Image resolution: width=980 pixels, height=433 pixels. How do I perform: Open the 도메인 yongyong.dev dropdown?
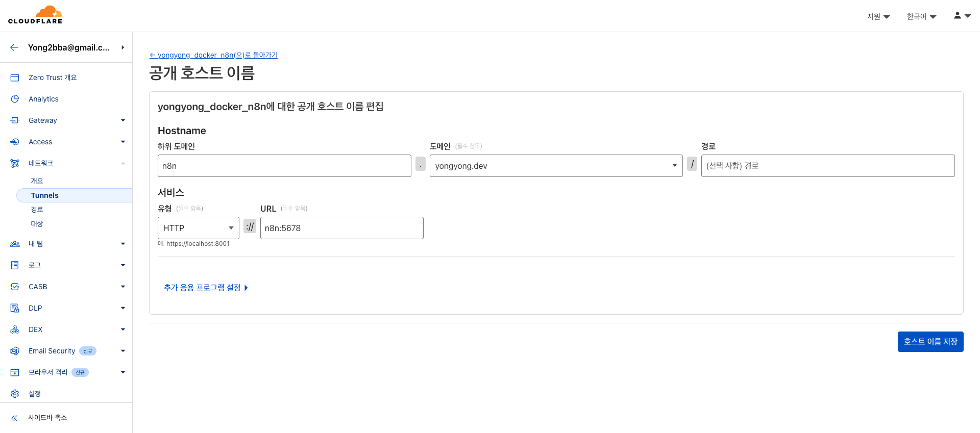click(556, 166)
